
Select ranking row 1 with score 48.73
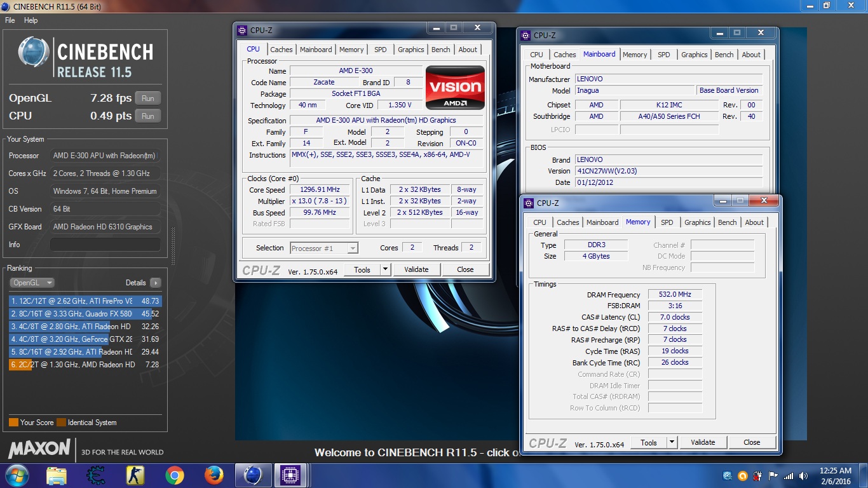coord(85,301)
